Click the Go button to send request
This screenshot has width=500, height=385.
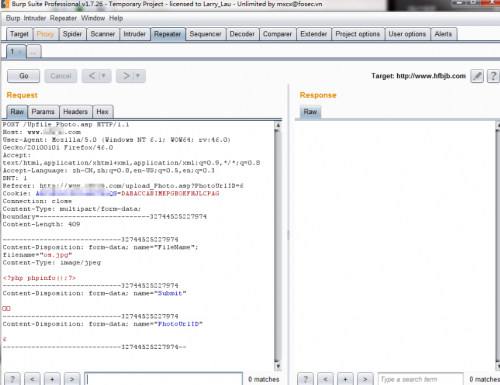coord(24,76)
